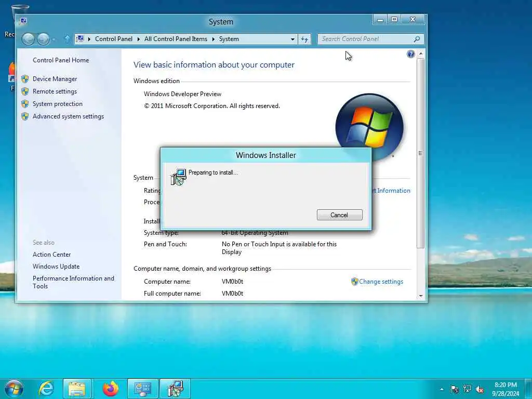Image resolution: width=532 pixels, height=399 pixels.
Task: Click the System window title bar icon
Action: click(x=23, y=21)
